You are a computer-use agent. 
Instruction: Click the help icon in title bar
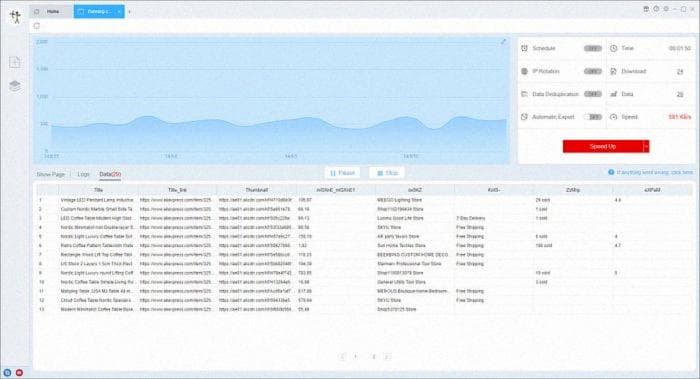[x=656, y=9]
